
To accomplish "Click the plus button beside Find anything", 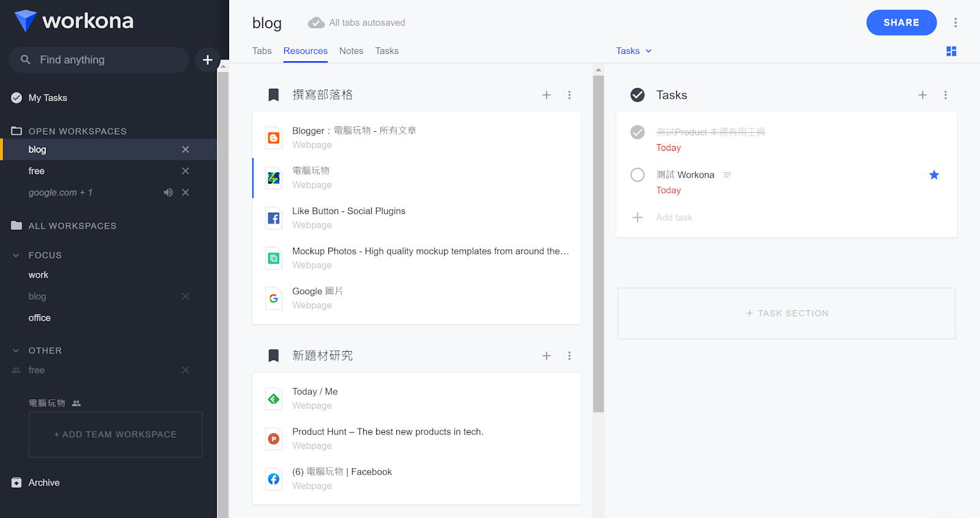I will 208,59.
